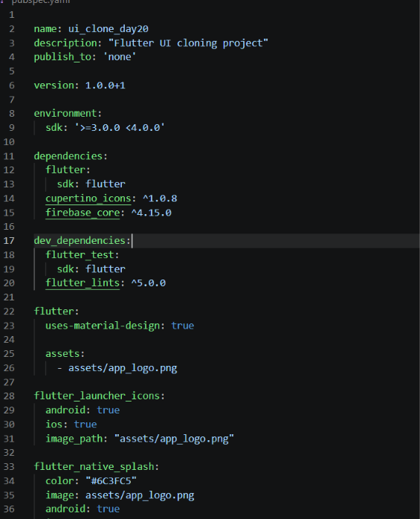Click the flutter key on line 12

click(x=65, y=170)
